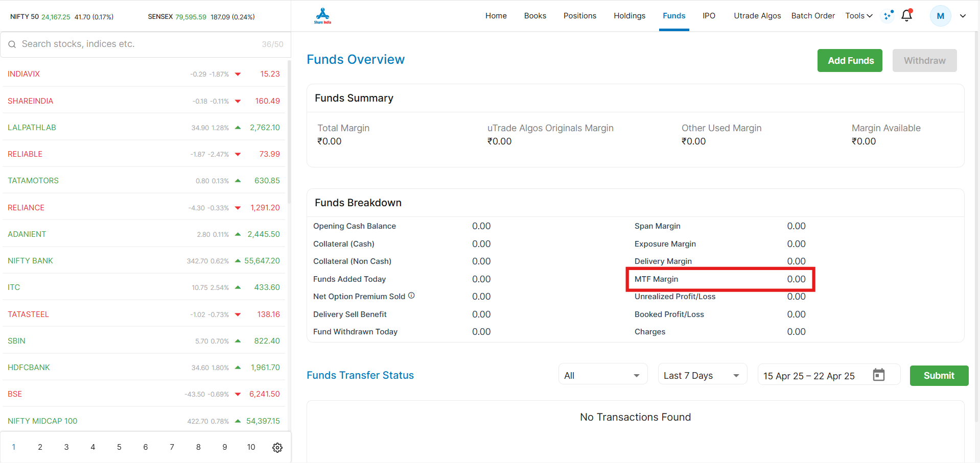The width and height of the screenshot is (980, 463).
Task: Click the red down arrow for INDIAVIX
Action: [x=238, y=74]
